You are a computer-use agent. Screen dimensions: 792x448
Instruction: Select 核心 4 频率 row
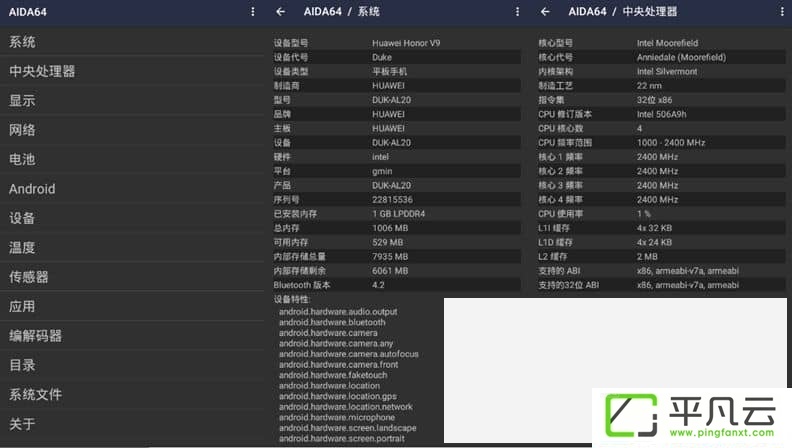point(662,200)
